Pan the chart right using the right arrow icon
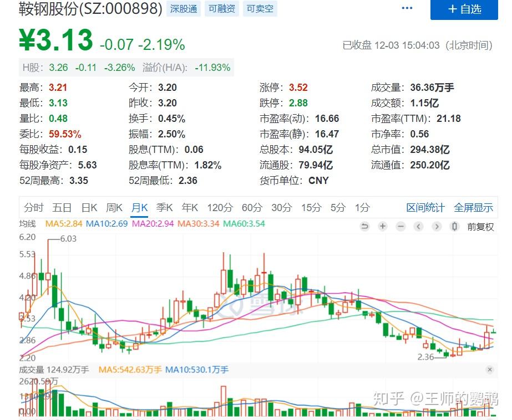Viewport: 512px width, 420px height. pyautogui.click(x=436, y=227)
